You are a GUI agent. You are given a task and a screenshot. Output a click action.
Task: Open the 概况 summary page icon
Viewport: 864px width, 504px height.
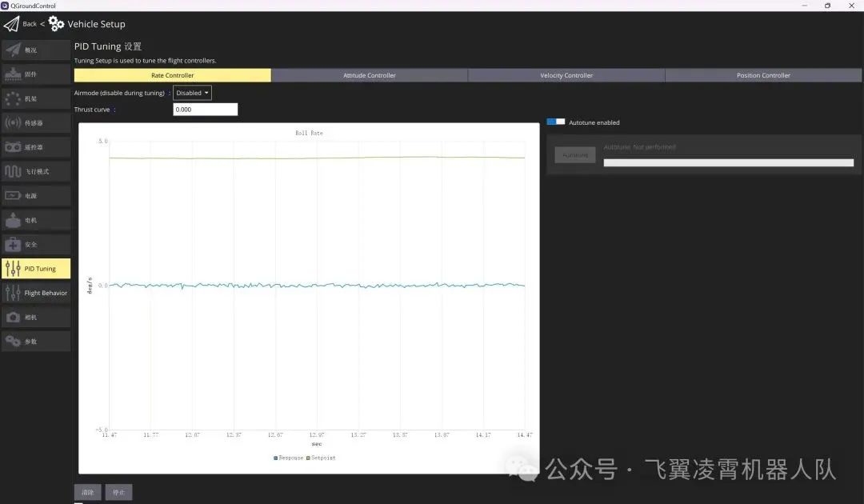(x=13, y=50)
